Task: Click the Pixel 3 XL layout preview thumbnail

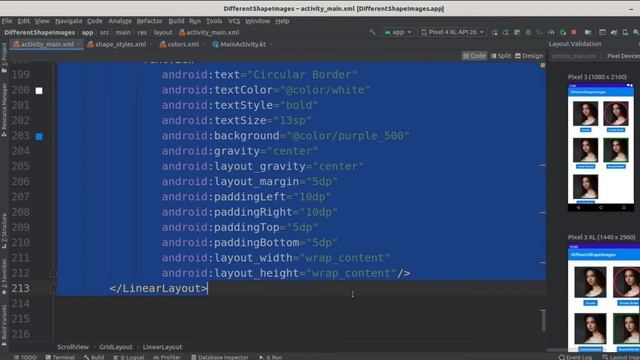Action: (x=604, y=298)
